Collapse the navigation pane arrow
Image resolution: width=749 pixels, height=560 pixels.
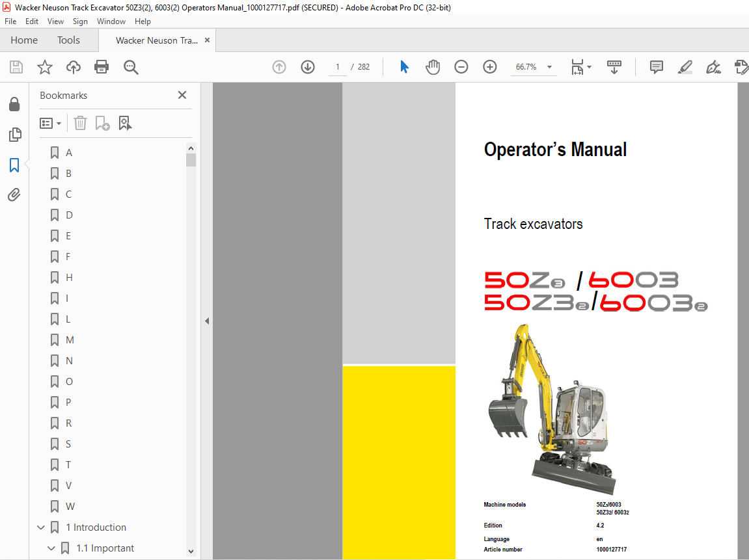pyautogui.click(x=207, y=321)
